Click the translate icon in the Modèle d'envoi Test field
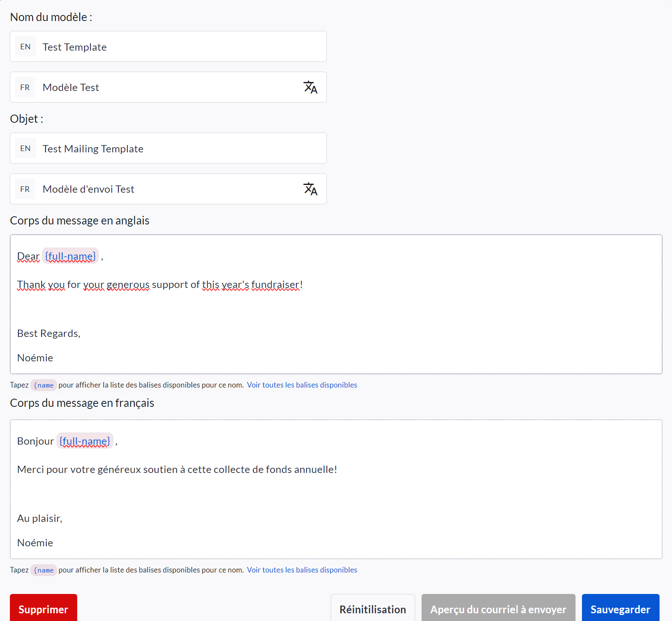This screenshot has height=621, width=672. [x=310, y=189]
